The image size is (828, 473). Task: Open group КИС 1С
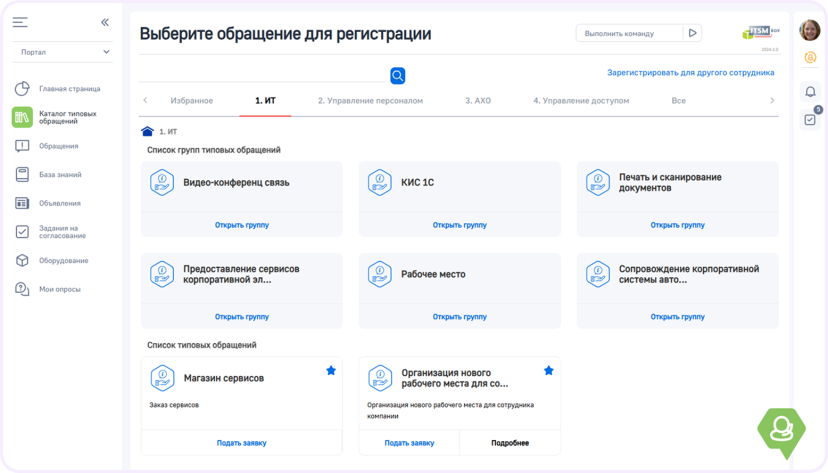tap(459, 225)
